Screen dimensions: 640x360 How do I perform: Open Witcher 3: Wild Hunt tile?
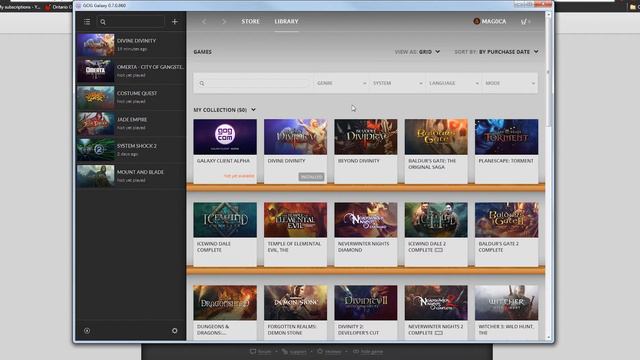pyautogui.click(x=506, y=312)
